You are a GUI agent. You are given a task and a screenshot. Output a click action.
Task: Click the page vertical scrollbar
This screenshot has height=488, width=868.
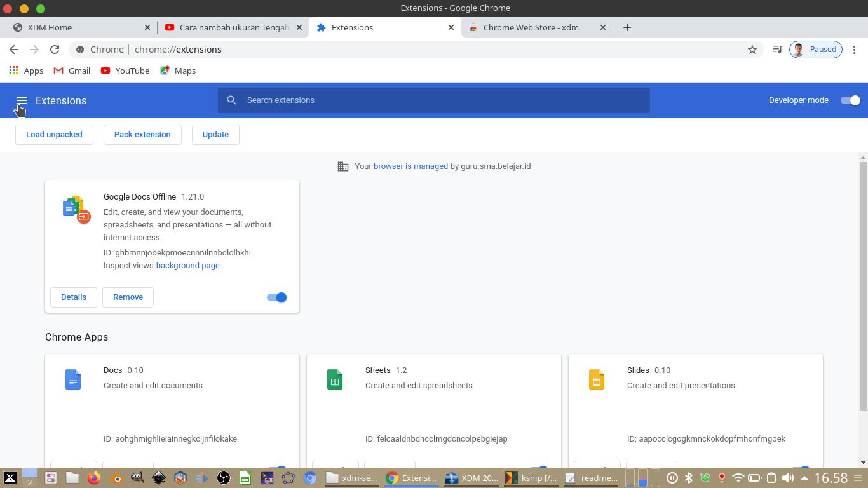pos(863,286)
